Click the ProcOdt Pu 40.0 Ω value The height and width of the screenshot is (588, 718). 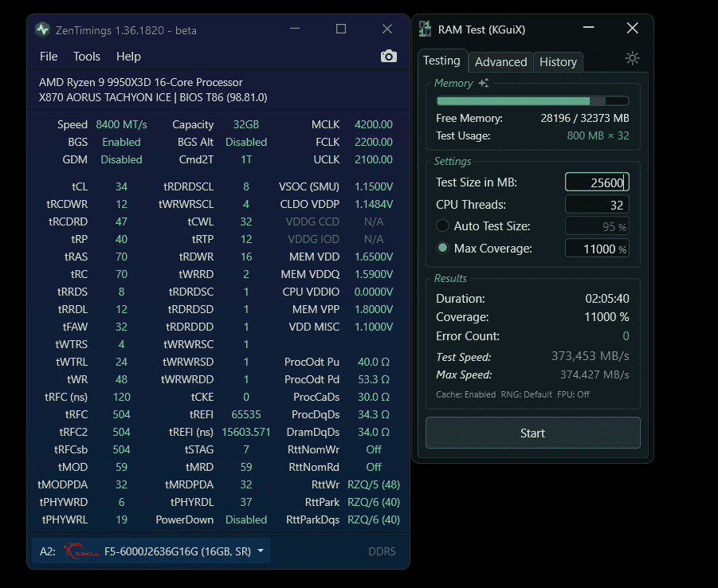point(373,362)
